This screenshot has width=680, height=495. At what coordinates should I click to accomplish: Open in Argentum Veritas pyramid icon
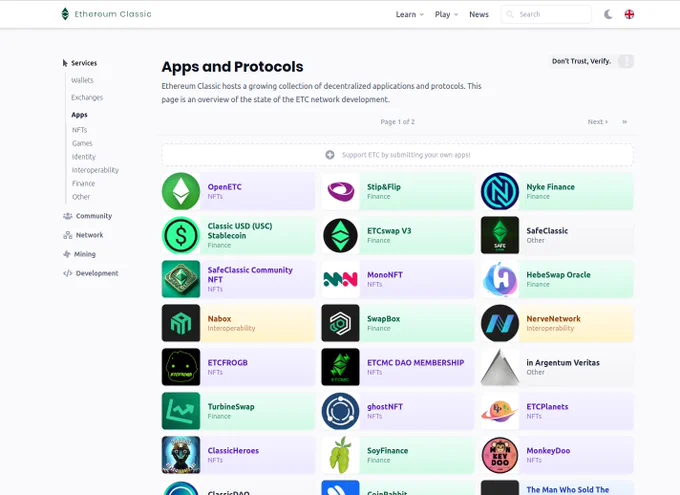pos(500,367)
